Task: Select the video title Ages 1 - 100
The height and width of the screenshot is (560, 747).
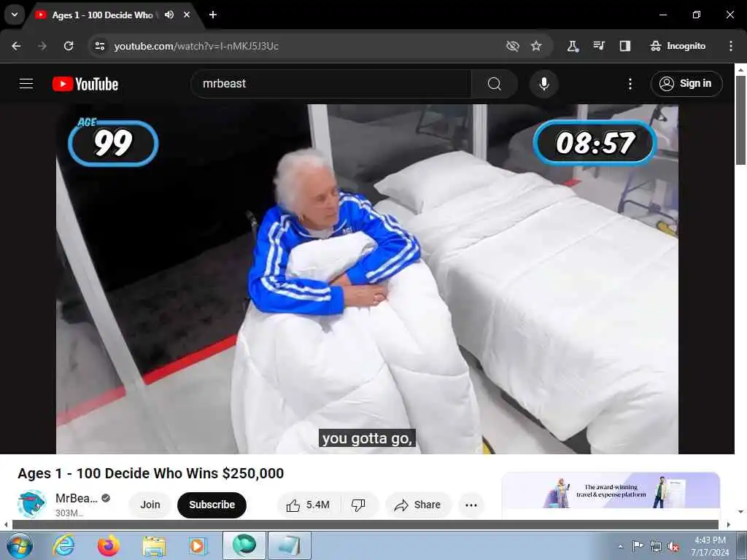Action: (x=150, y=473)
